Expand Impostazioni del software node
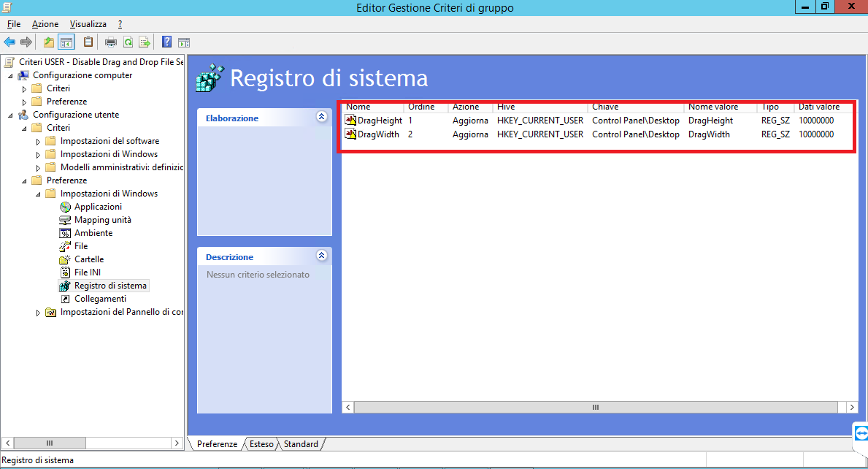The image size is (868, 469). point(38,141)
